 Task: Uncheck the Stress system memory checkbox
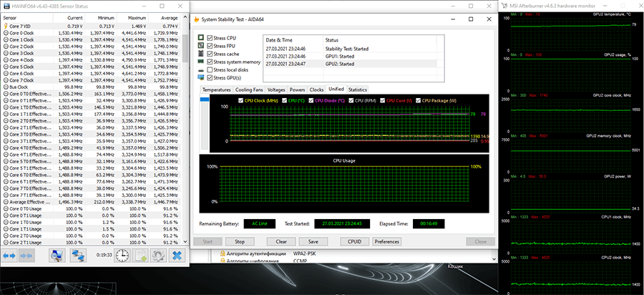click(210, 62)
